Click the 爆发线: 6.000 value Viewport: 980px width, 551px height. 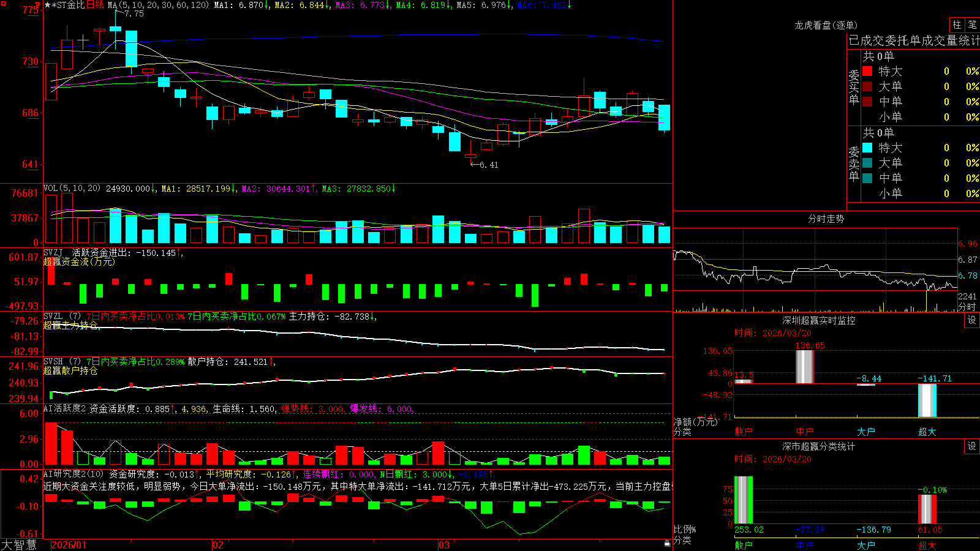coord(381,408)
